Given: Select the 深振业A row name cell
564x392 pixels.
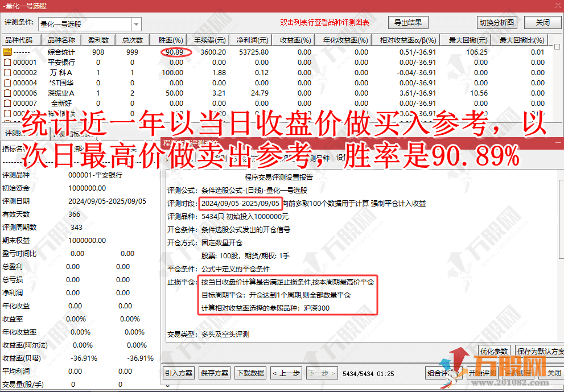Looking at the screenshot, I should 61,93.
